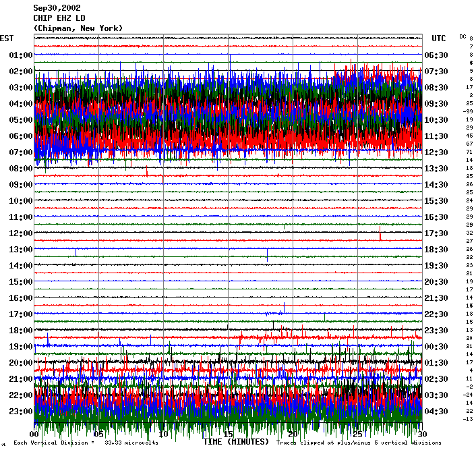
Task: Select the EST time label "06:00"
Action: (x=21, y=136)
